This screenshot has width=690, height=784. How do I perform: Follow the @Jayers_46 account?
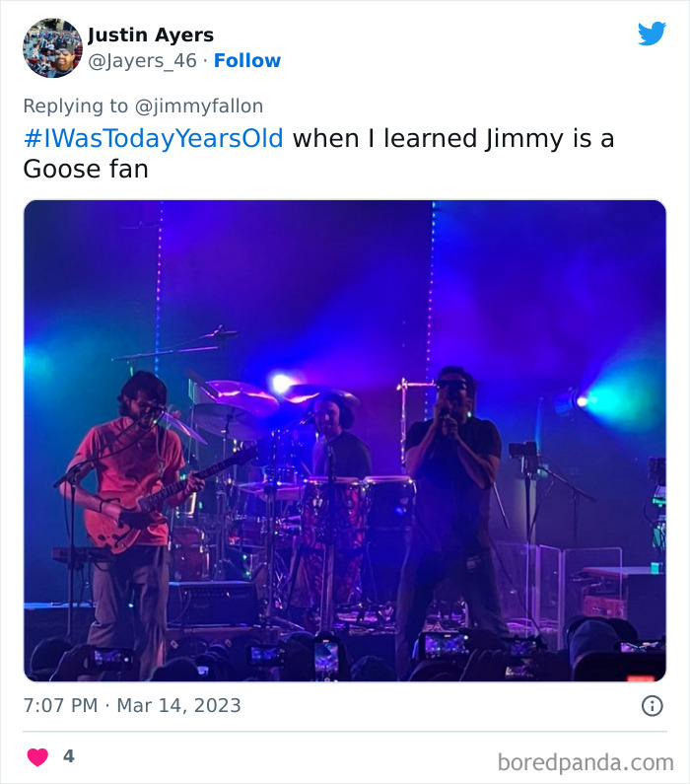247,60
